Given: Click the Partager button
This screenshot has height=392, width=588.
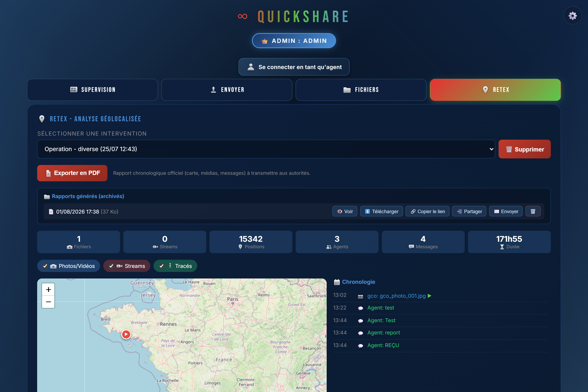Looking at the screenshot, I should click(x=469, y=211).
